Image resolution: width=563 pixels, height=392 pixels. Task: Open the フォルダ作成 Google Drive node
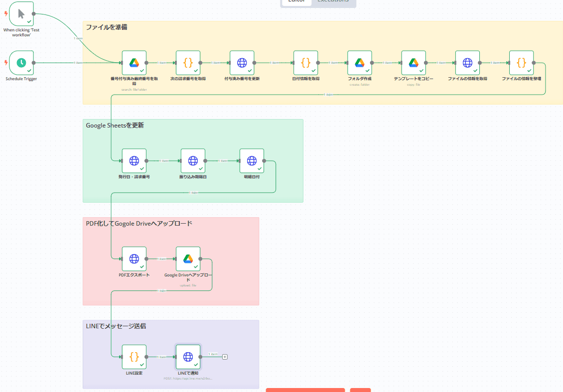(359, 63)
